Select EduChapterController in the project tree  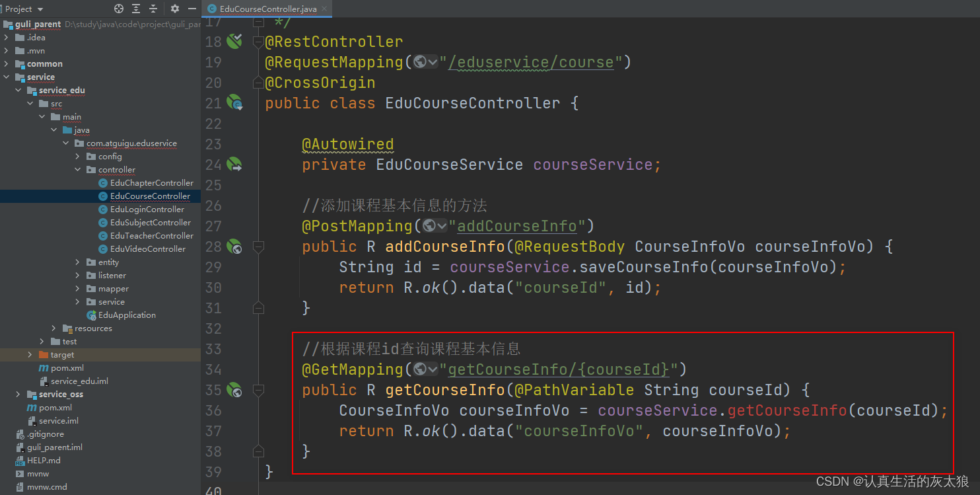[x=152, y=183]
